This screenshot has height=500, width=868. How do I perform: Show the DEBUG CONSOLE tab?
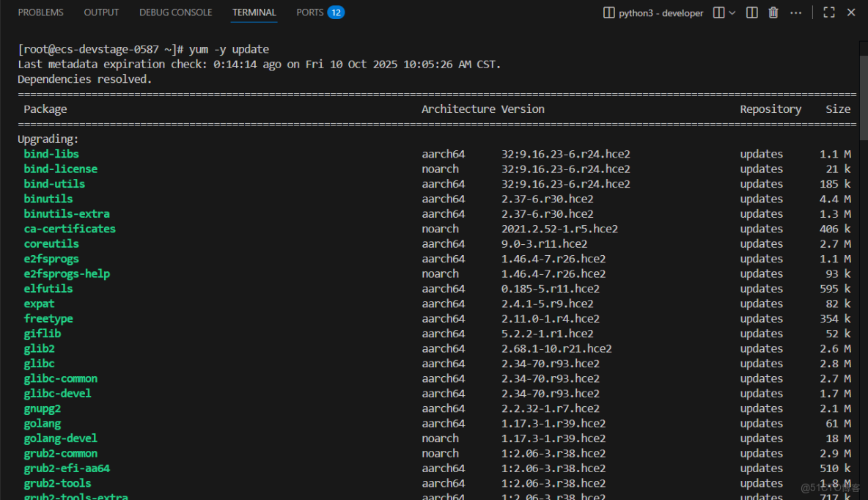point(175,12)
